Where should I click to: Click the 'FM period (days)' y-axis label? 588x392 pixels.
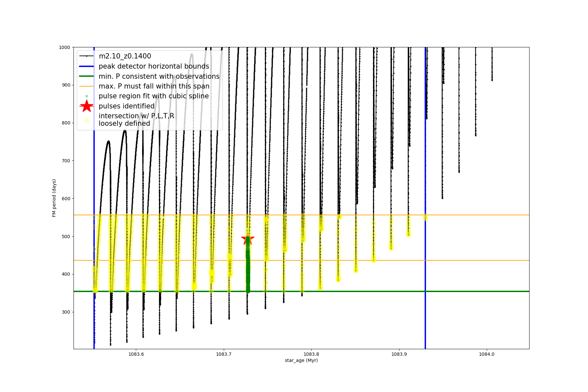(x=54, y=198)
